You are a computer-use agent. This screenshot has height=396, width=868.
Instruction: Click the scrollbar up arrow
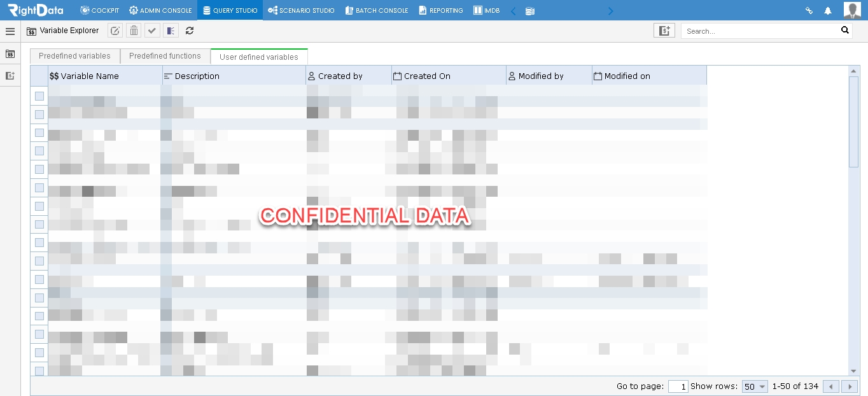853,71
